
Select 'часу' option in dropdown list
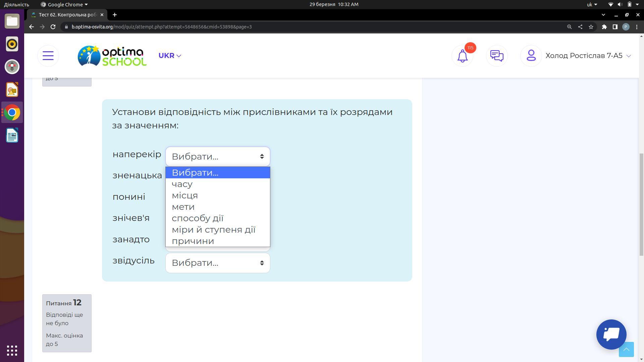pyautogui.click(x=182, y=184)
